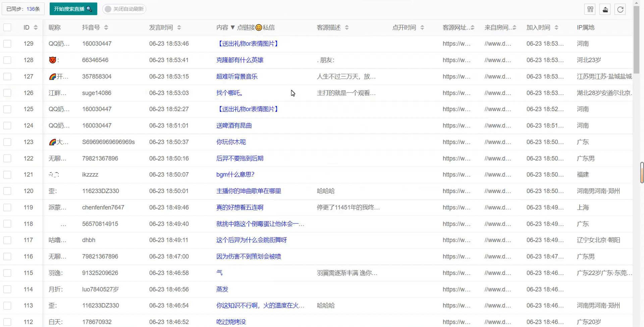This screenshot has width=644, height=327.
Task: Click devil emoji nickname in row 128
Action: (x=53, y=60)
